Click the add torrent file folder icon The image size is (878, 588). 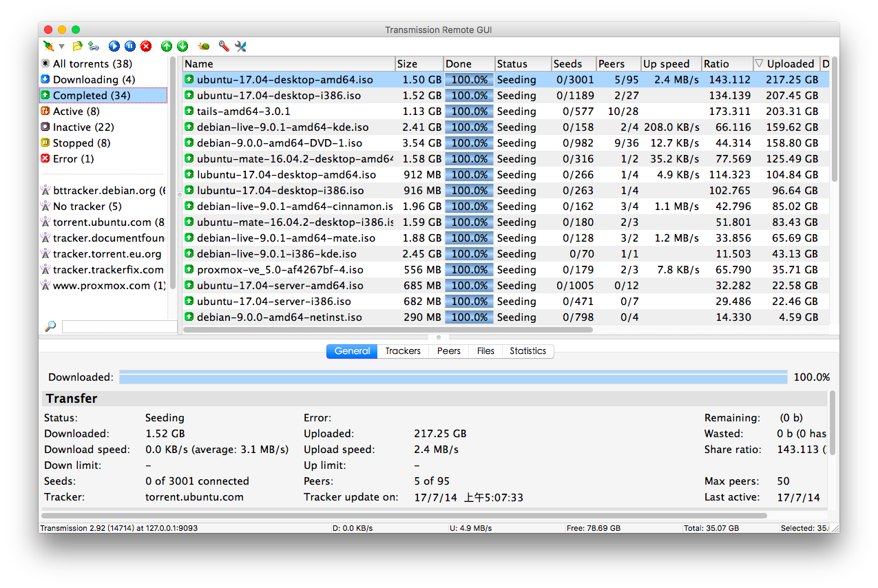(77, 46)
